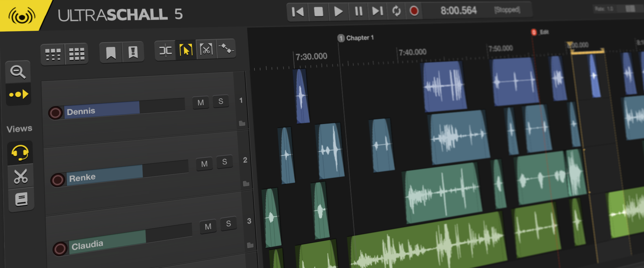Click the 8:00.564 time display
The width and height of the screenshot is (644, 268).
[459, 10]
